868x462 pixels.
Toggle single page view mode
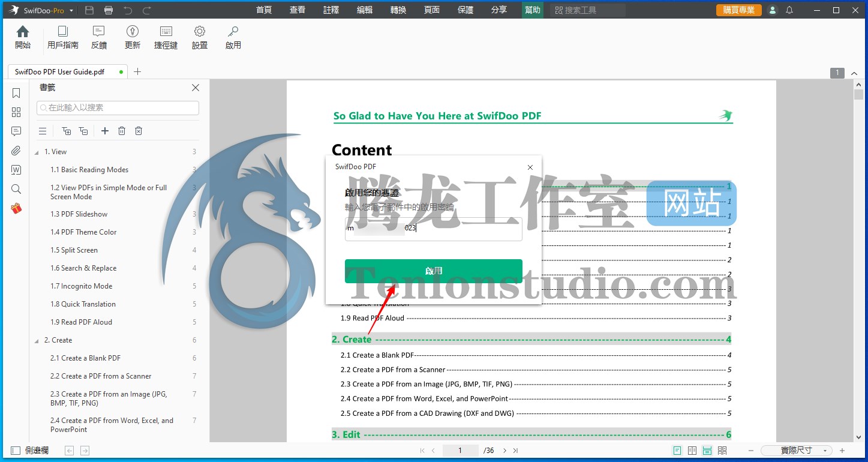pyautogui.click(x=677, y=450)
